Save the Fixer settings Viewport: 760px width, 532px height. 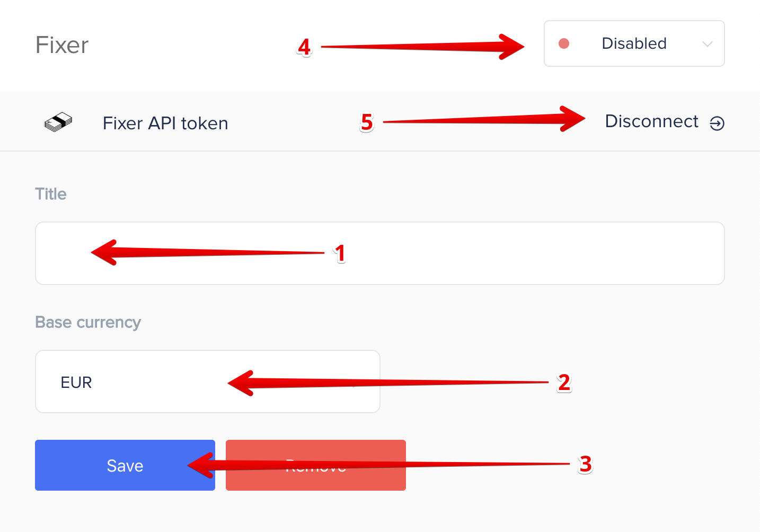125,465
